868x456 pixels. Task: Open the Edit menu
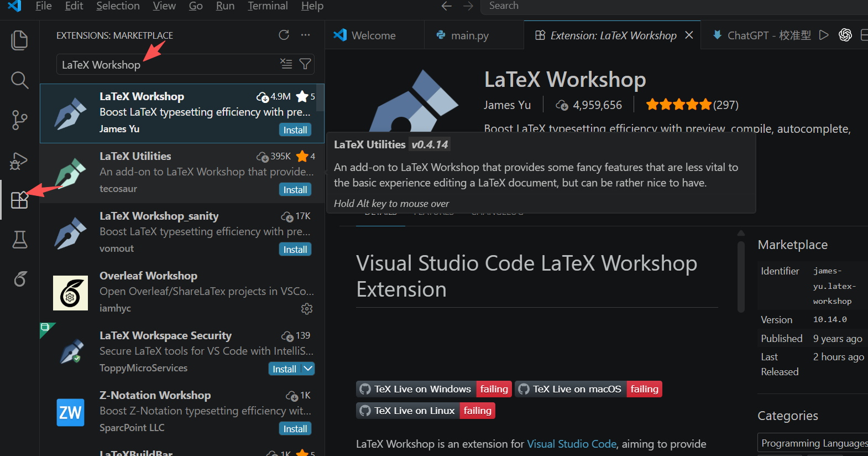(x=74, y=6)
